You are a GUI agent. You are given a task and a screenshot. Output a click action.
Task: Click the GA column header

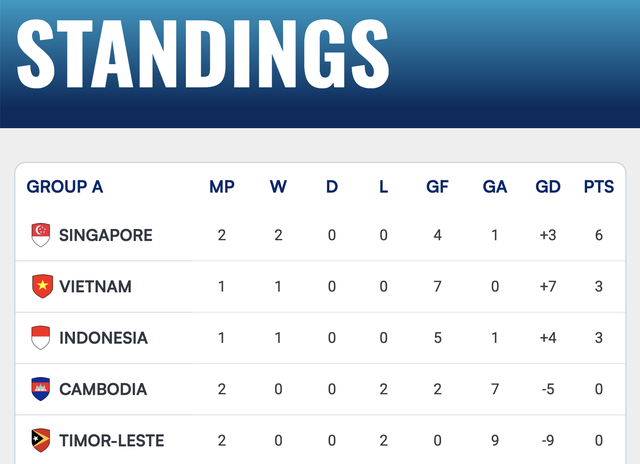495,187
